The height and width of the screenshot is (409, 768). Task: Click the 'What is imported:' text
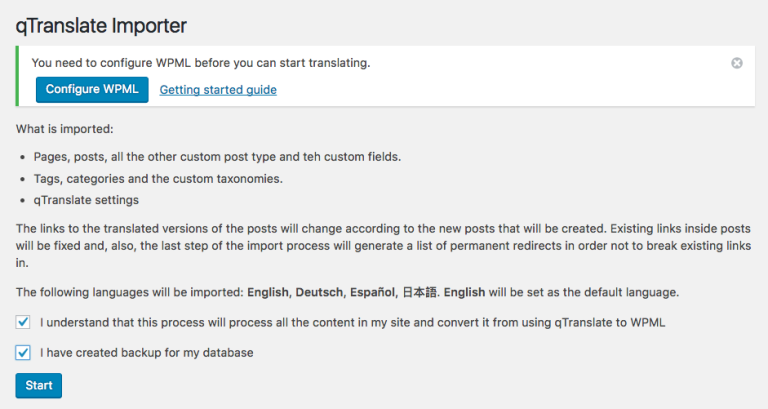coord(64,129)
